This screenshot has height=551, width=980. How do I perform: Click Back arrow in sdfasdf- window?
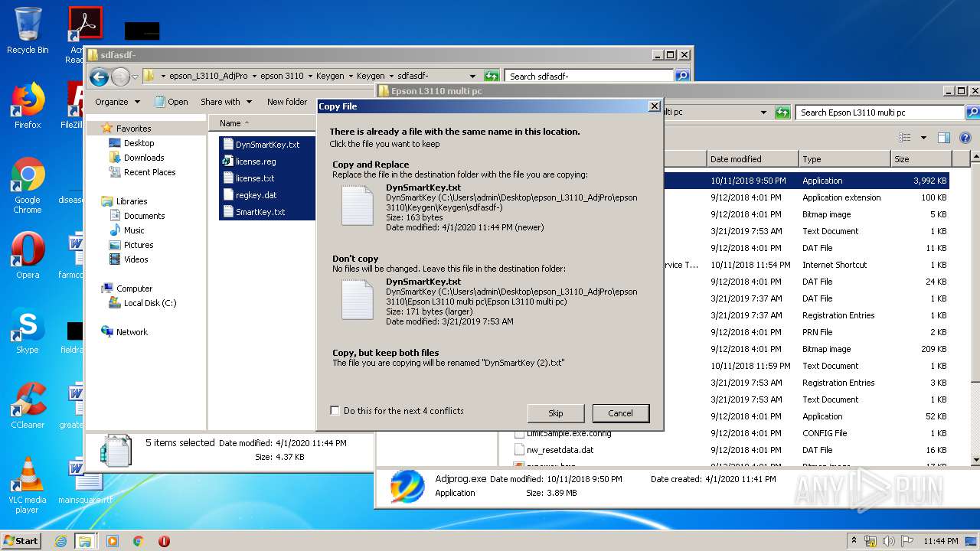click(99, 77)
